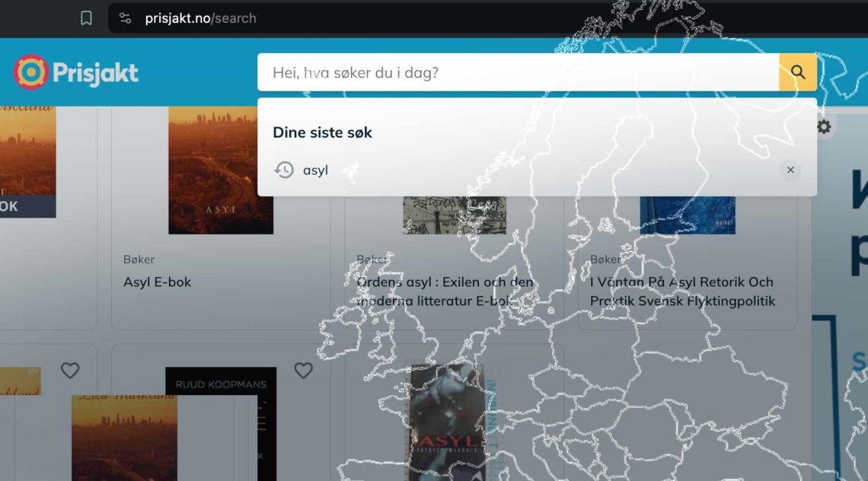This screenshot has width=868, height=481.
Task: Select the recent search 'asyl'
Action: [x=315, y=170]
